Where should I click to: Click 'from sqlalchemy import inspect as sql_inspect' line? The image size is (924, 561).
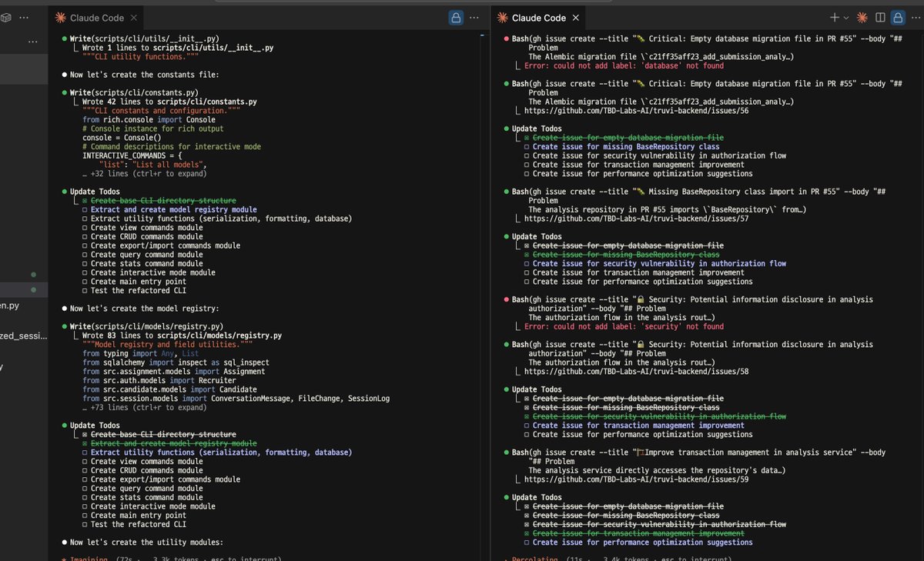pos(176,362)
